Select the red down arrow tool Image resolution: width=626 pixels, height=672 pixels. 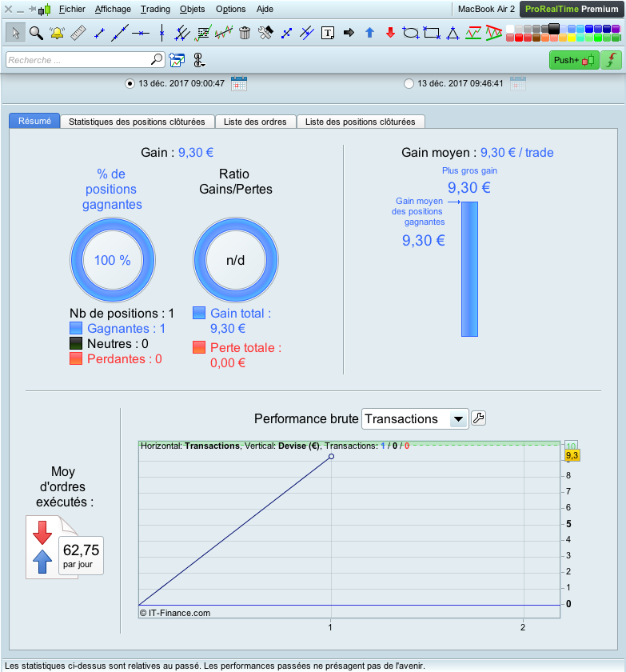point(390,33)
